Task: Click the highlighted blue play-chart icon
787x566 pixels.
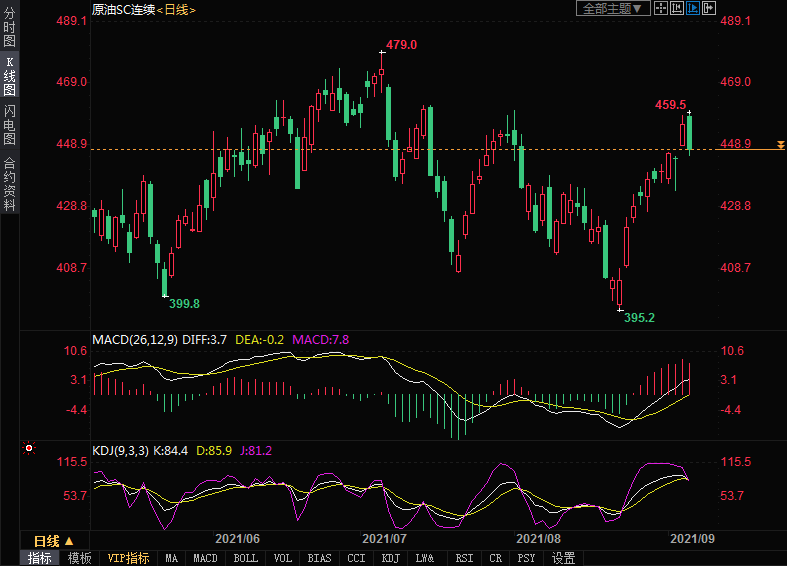Action: point(693,8)
